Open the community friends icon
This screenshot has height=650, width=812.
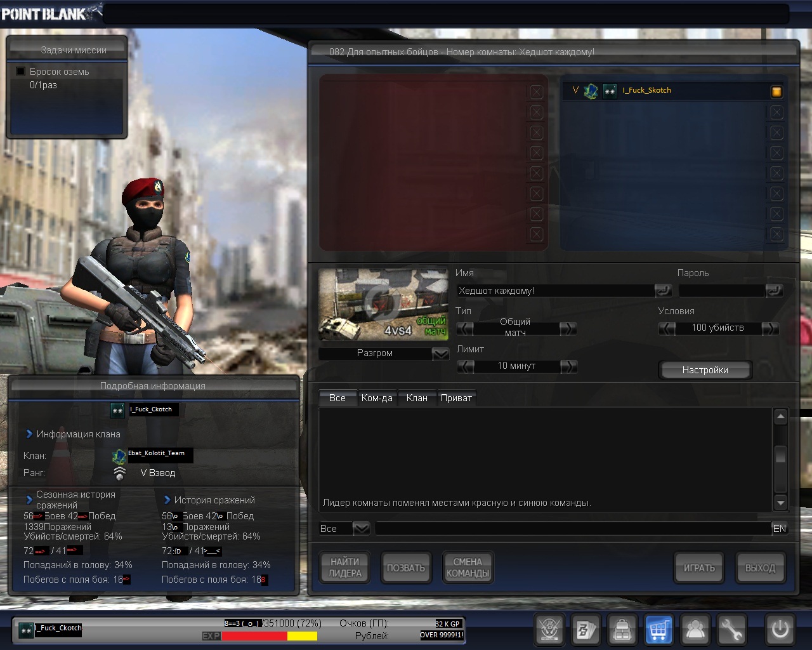(x=695, y=630)
